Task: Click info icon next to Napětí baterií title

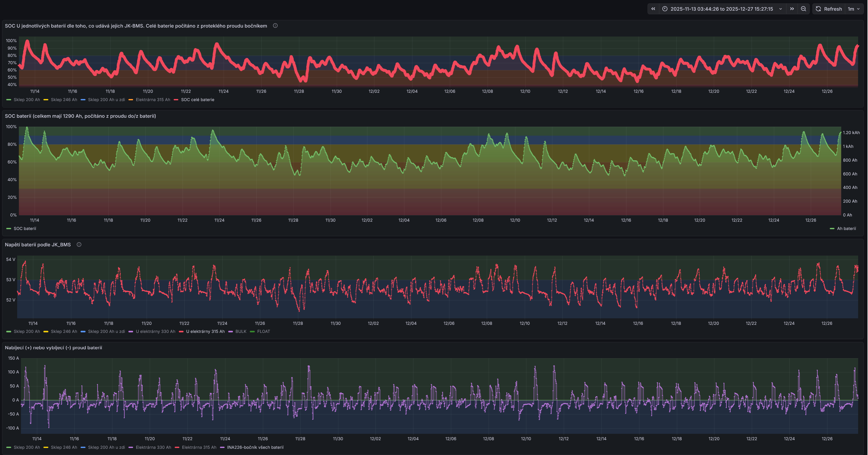Action: (79, 245)
